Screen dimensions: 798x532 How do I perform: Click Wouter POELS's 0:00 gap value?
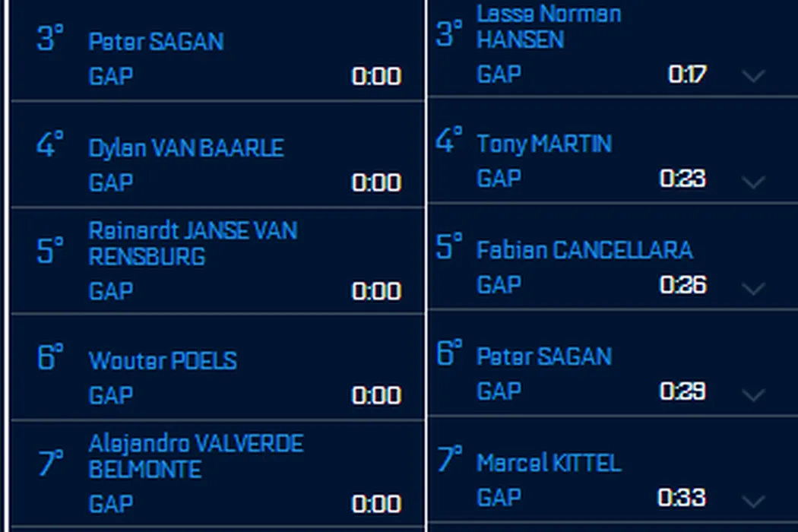tap(376, 395)
